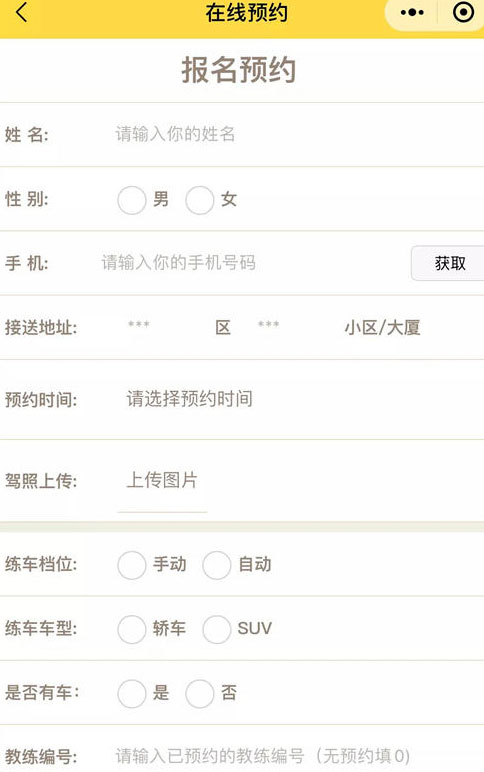Select 轿车 as the practice vehicle type
This screenshot has height=772, width=484.
(131, 629)
